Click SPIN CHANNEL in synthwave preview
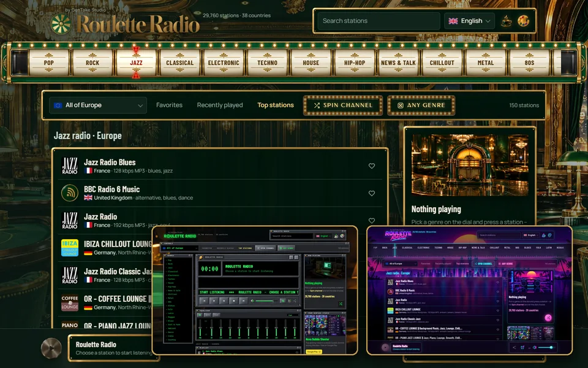Image resolution: width=588 pixels, height=368 pixels. tap(483, 264)
